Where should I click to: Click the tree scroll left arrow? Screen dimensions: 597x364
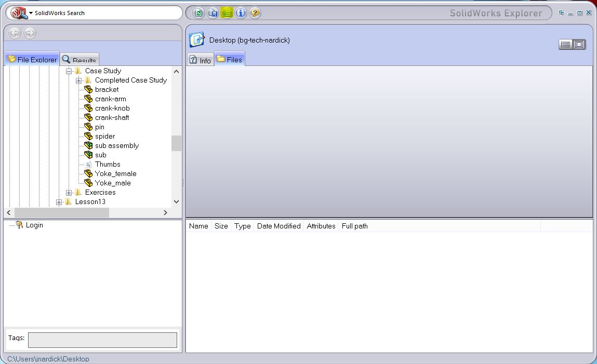pyautogui.click(x=9, y=212)
